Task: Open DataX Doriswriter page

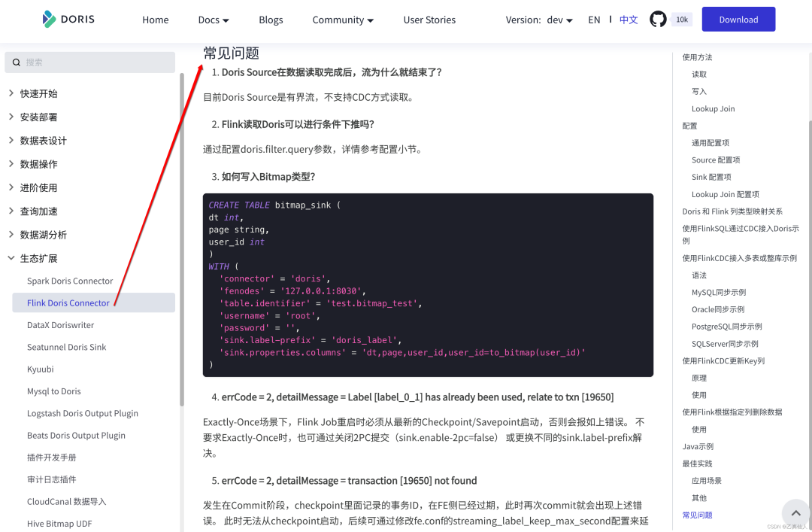Action: 61,325
